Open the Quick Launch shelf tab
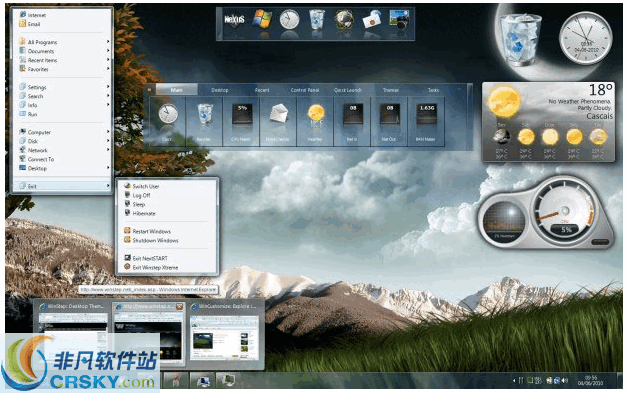626x393 pixels. click(x=348, y=90)
